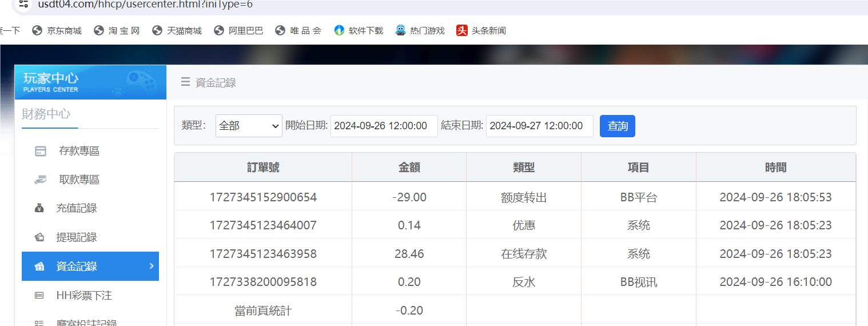
Task: Click the 資金記錄 house icon
Action: [40, 267]
